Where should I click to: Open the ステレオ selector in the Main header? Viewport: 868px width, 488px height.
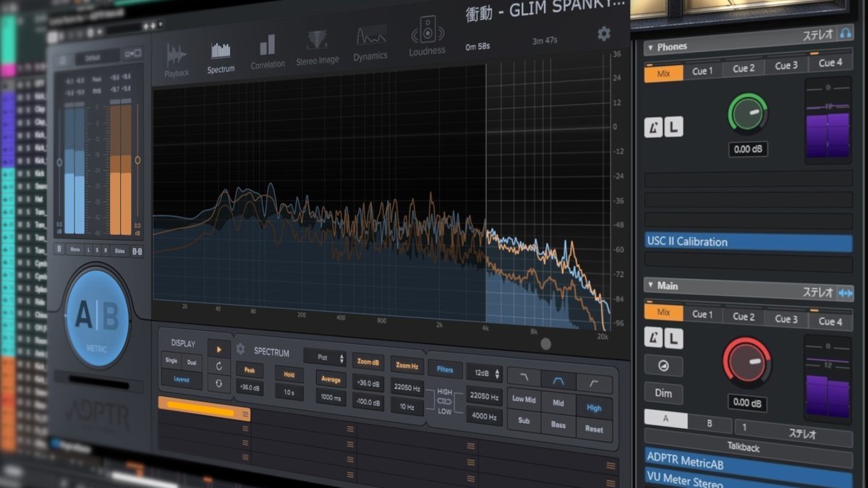[820, 293]
